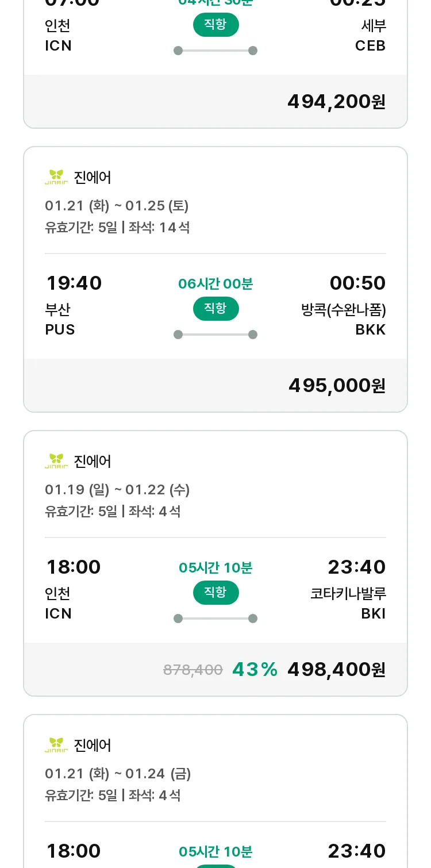This screenshot has width=431, height=868.
Task: Click the 43% discount label
Action: coord(255,670)
